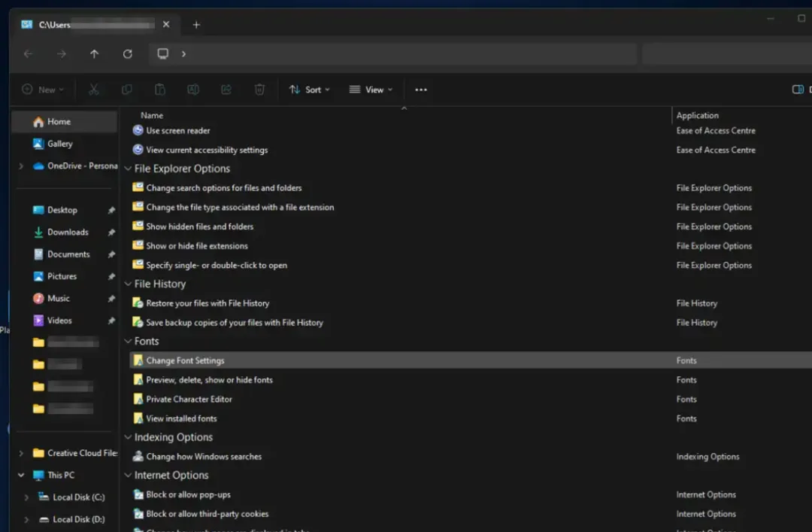This screenshot has width=812, height=532.
Task: Click the Copy icon in the toolbar
Action: 126,89
